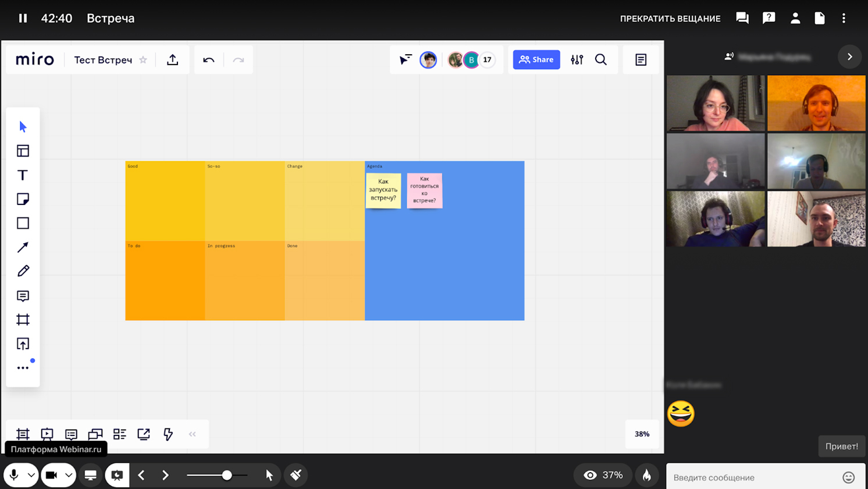
Task: Toggle the microphone button
Action: pyautogui.click(x=14, y=475)
